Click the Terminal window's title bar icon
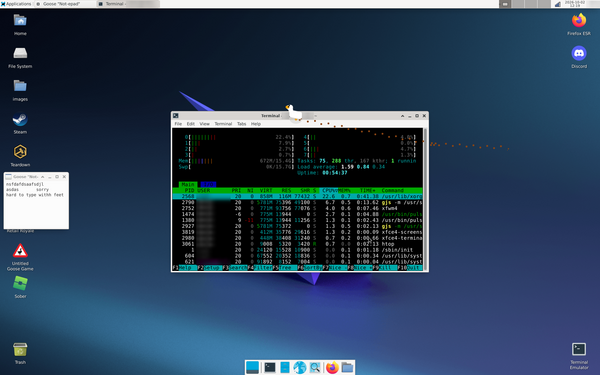The width and height of the screenshot is (600, 375). [x=176, y=116]
